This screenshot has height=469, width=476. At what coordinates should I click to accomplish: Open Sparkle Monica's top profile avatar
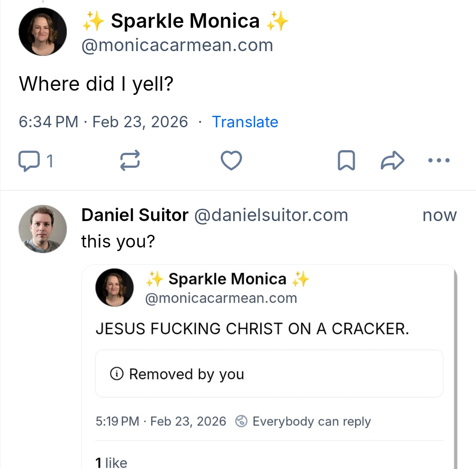(x=43, y=32)
